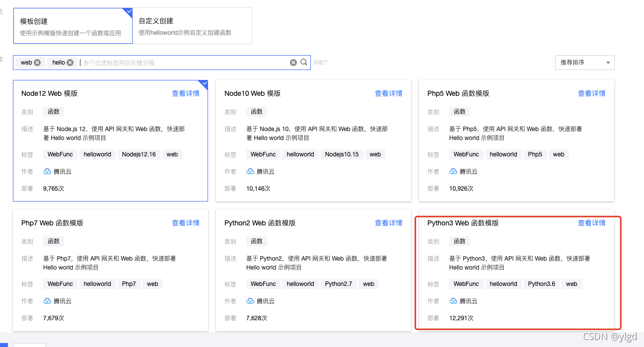Viewport: 644px width, 347px height.
Task: Click Tencent Cloud icon in Node12 card
Action: [47, 171]
